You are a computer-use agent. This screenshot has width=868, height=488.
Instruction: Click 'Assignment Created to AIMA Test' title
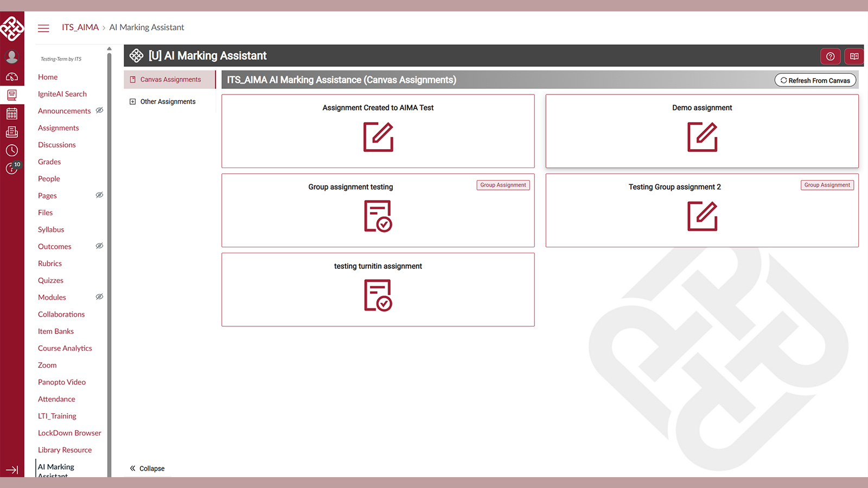[x=378, y=108]
